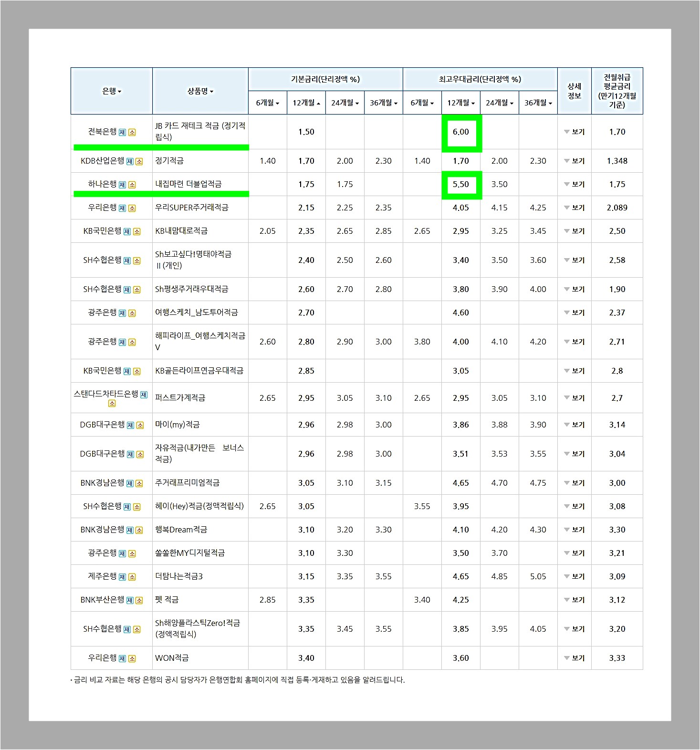Click the 재 icon in the 마이(my)적금 row
700x750 pixels.
[130, 426]
